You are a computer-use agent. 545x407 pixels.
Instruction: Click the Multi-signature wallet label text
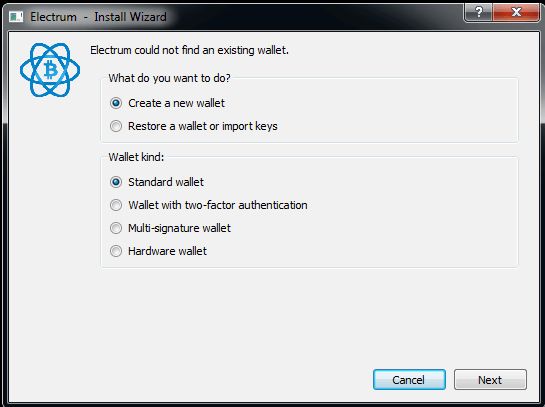pos(179,228)
